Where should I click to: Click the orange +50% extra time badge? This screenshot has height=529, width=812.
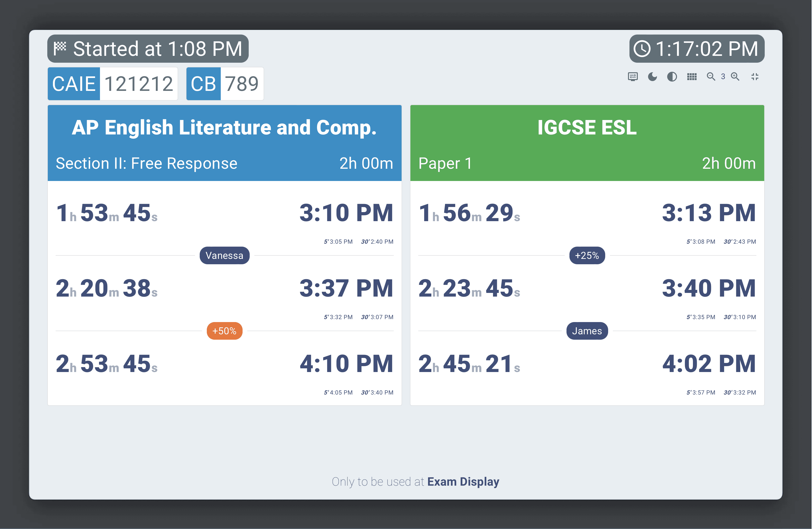click(x=224, y=331)
